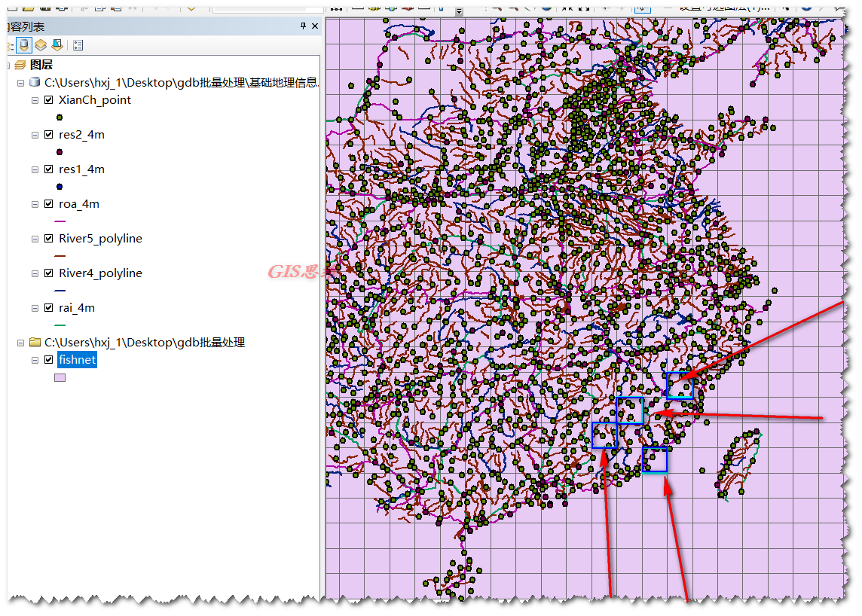Select List By Source in the contents panel
The width and height of the screenshot is (862, 616).
pos(24,45)
